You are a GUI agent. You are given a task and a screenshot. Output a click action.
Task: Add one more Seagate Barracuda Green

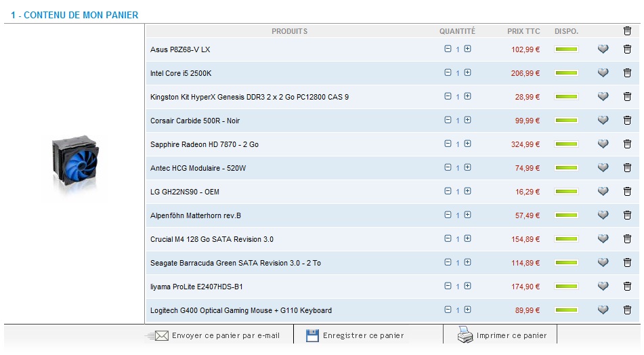click(467, 262)
